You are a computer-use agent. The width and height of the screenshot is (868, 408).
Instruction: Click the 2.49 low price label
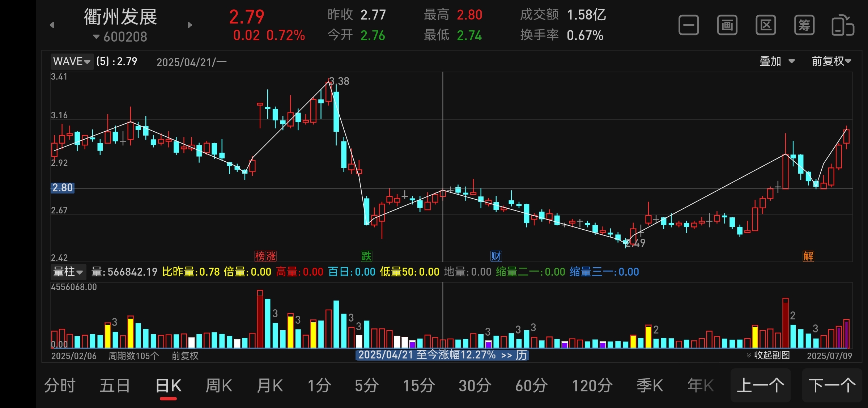(635, 243)
